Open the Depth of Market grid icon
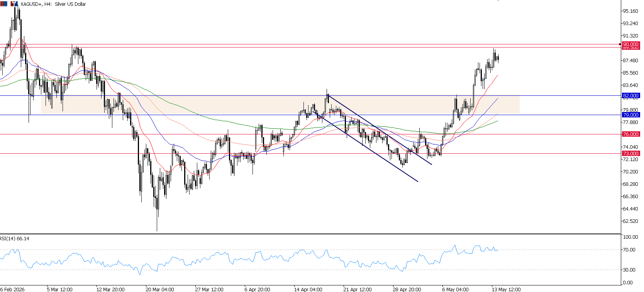Image resolution: width=644 pixels, height=292 pixels. [4, 4]
